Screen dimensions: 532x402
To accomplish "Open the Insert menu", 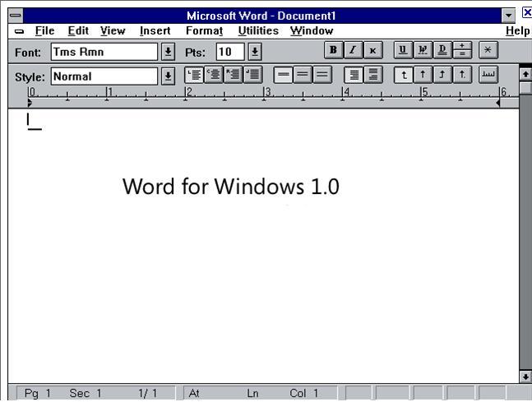I will tap(155, 31).
